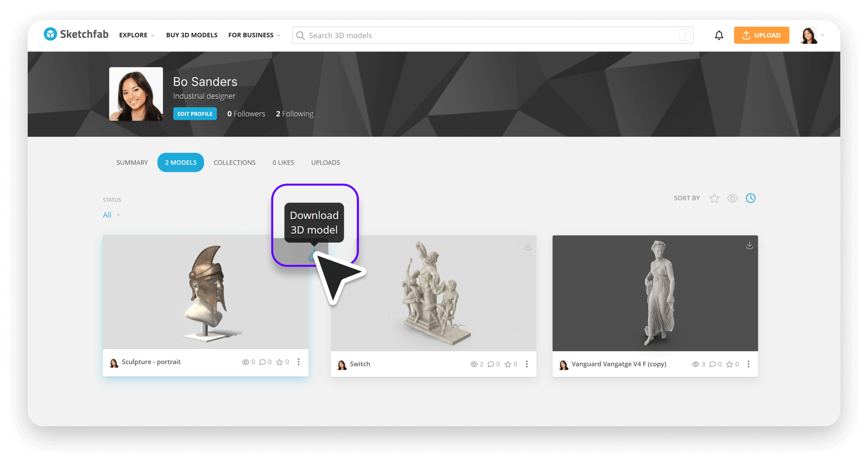The width and height of the screenshot is (868, 462).
Task: Expand the Explore menu
Action: tap(136, 35)
